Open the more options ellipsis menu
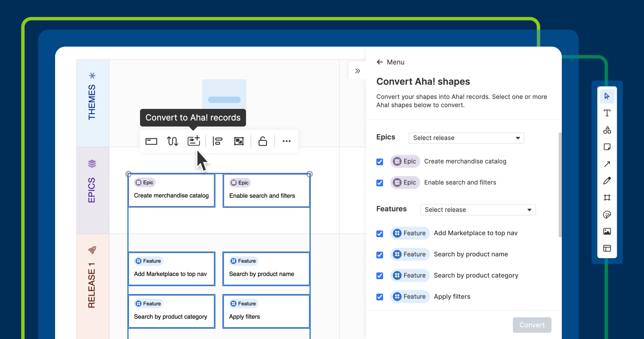Screen dimensions: 644x339 [286, 141]
